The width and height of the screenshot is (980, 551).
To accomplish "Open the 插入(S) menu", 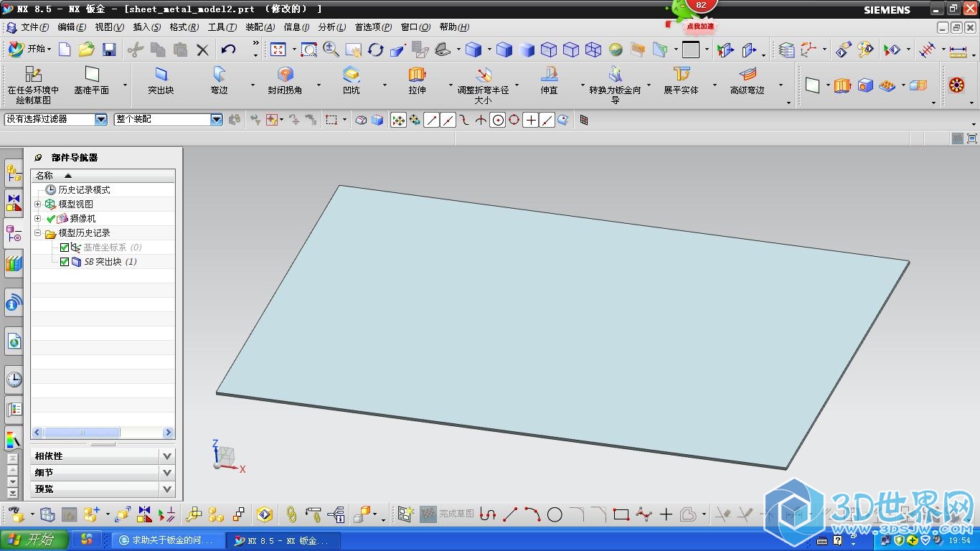I will tap(147, 27).
